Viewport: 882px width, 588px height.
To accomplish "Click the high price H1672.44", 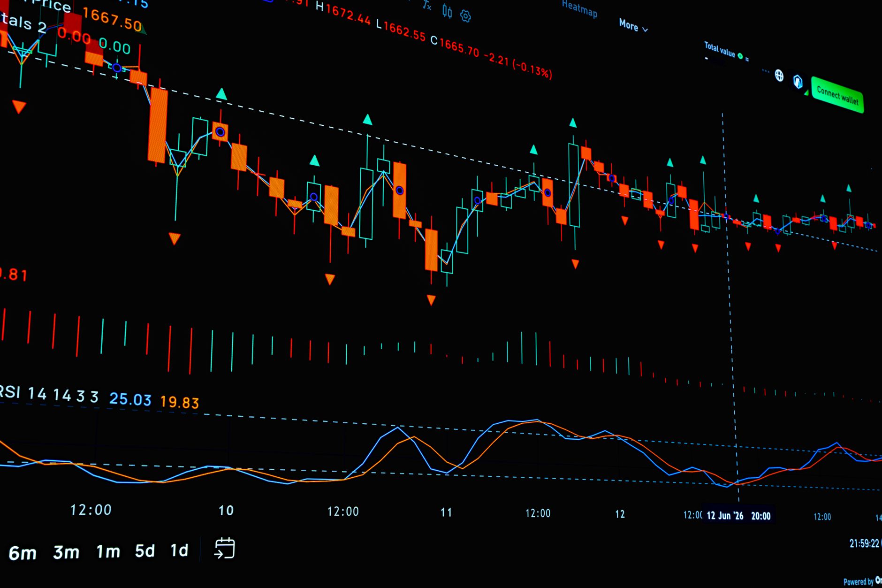I will pyautogui.click(x=343, y=13).
